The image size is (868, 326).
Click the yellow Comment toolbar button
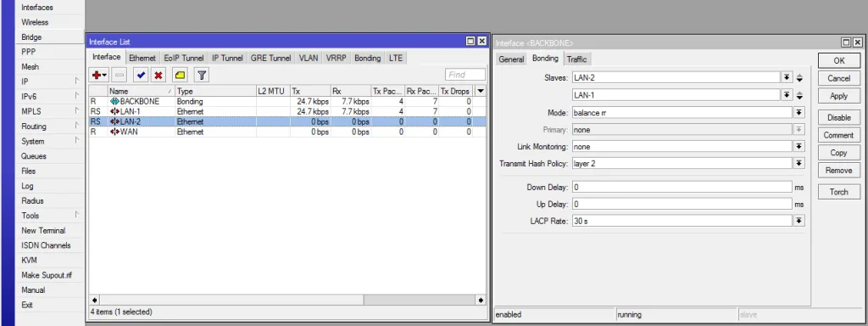[180, 75]
